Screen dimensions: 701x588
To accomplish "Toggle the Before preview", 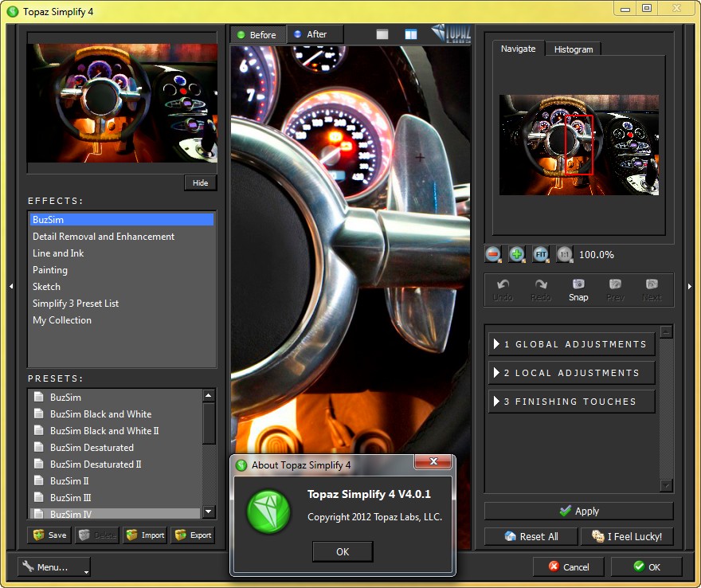I will tap(257, 34).
